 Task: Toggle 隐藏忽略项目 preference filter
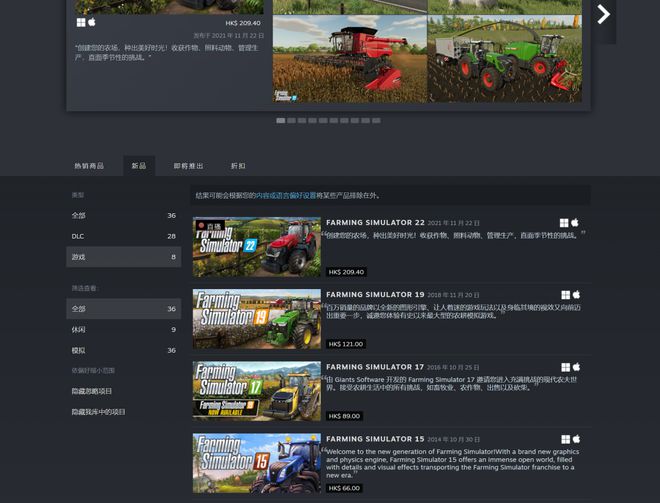(92, 391)
